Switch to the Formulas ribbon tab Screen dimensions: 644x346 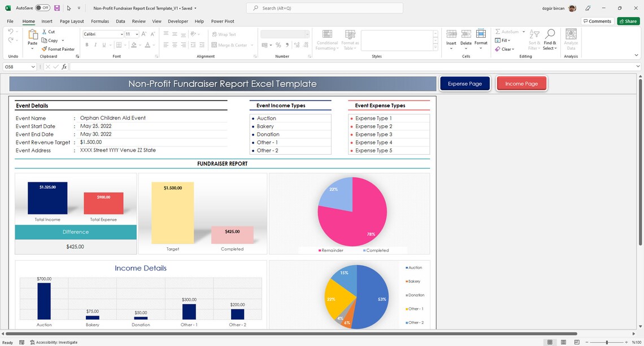[x=99, y=21]
